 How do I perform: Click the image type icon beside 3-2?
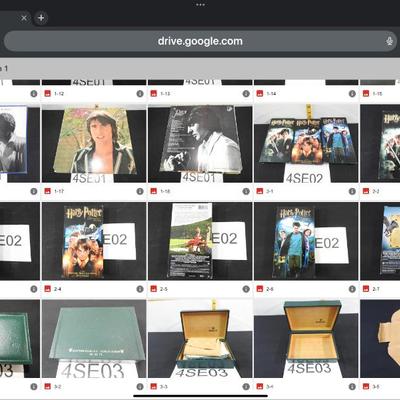[48, 387]
